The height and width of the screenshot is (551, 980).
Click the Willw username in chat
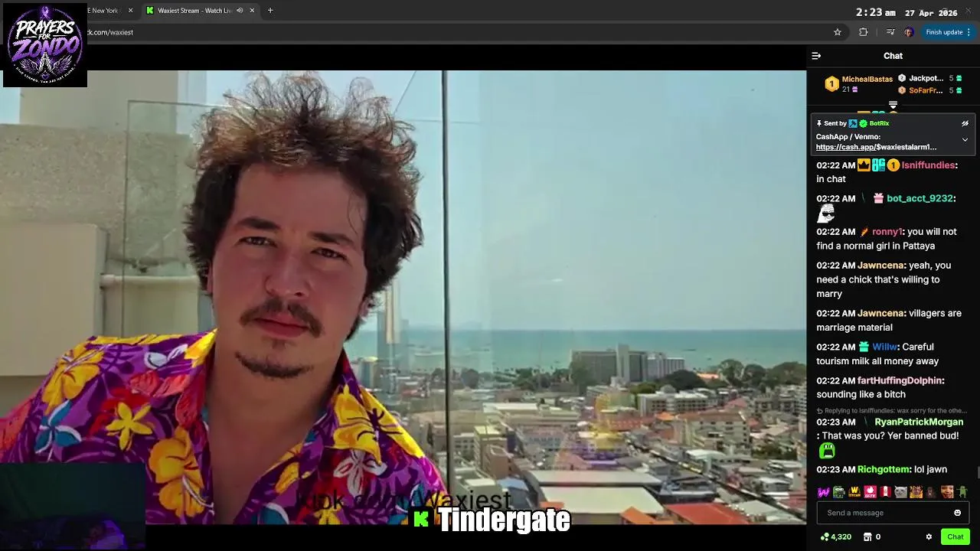click(884, 347)
